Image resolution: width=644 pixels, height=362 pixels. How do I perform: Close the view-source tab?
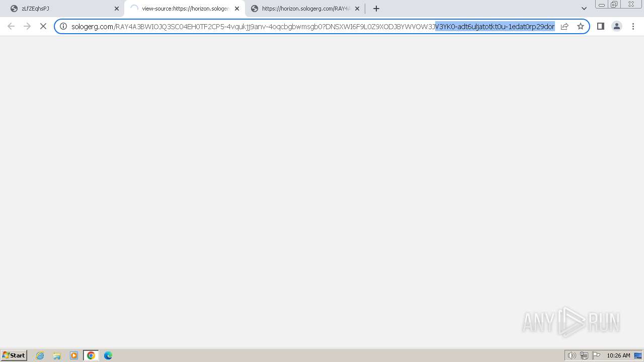(x=237, y=9)
